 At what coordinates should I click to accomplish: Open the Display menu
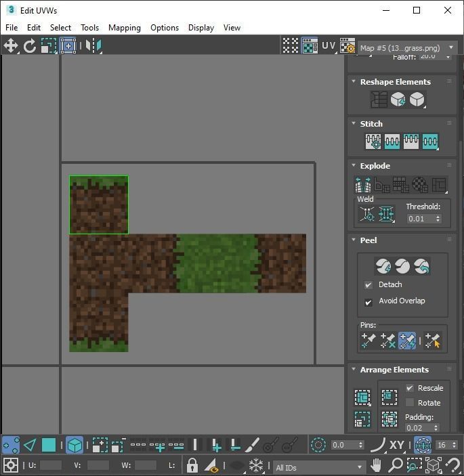click(x=201, y=28)
